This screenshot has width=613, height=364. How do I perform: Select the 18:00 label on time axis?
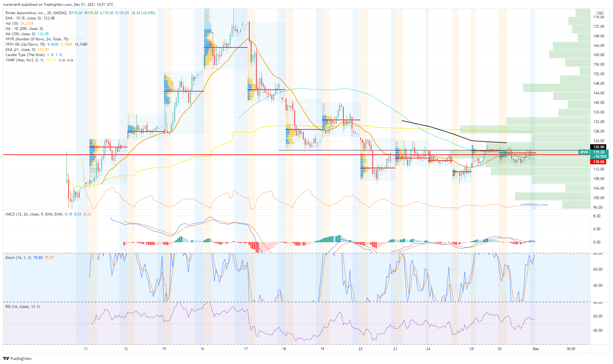[x=571, y=349]
